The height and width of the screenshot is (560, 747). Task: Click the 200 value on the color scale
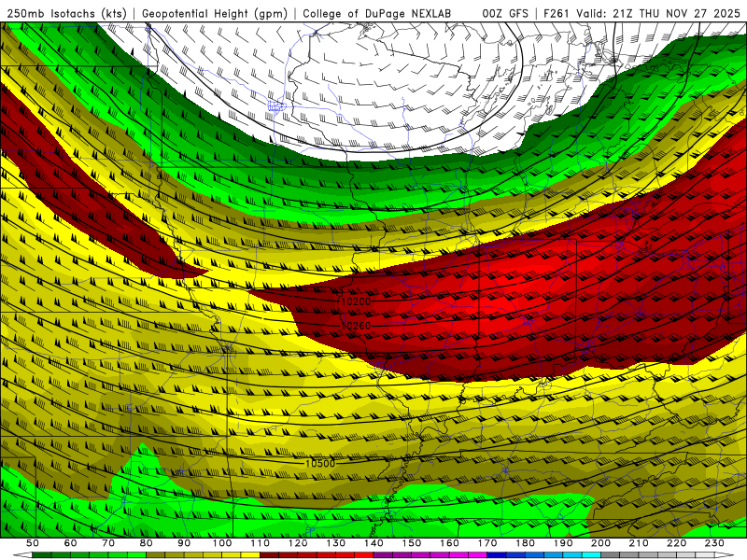pos(600,543)
